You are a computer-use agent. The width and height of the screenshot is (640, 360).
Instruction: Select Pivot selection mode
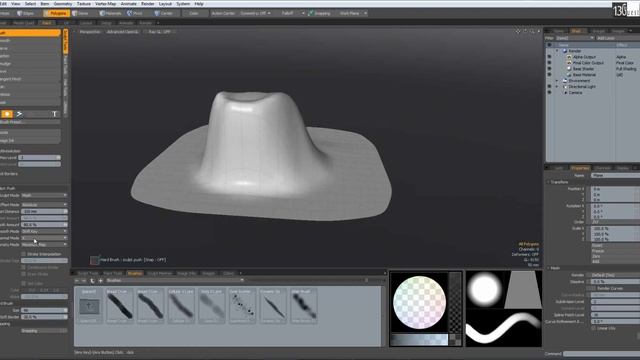pos(135,13)
